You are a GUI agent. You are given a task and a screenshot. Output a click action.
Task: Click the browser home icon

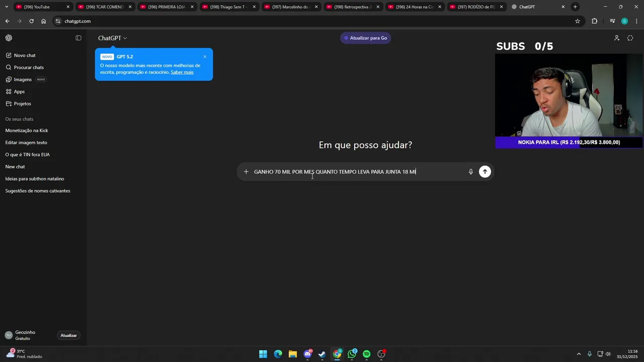pos(44,21)
